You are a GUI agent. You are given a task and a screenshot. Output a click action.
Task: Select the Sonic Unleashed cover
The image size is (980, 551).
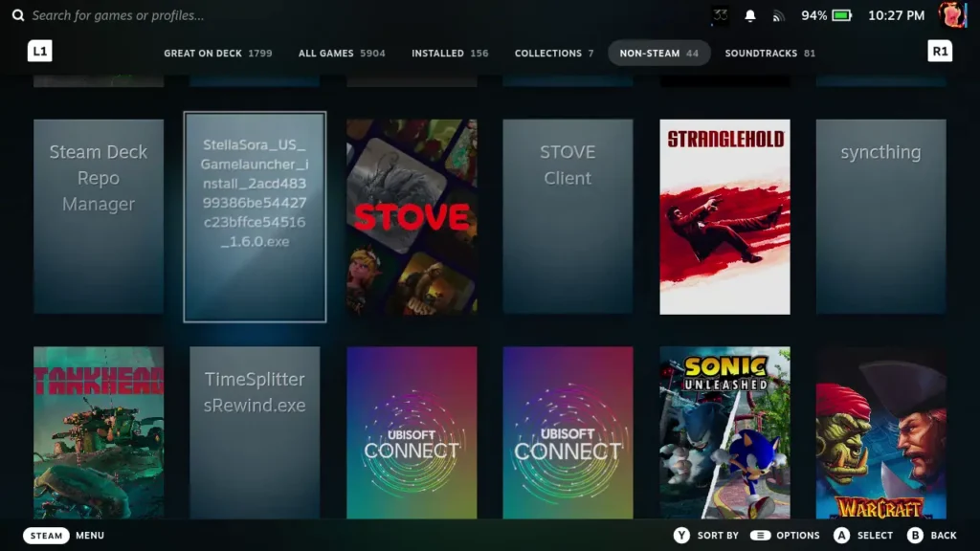tap(724, 432)
